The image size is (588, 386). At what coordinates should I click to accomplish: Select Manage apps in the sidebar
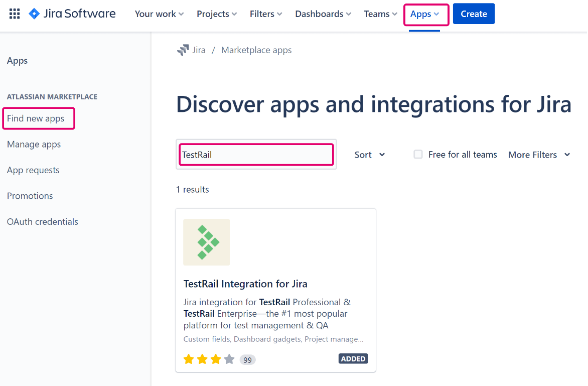point(34,145)
